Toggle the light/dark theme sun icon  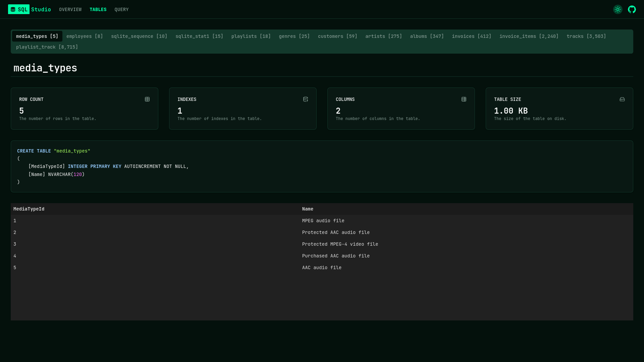(x=618, y=9)
